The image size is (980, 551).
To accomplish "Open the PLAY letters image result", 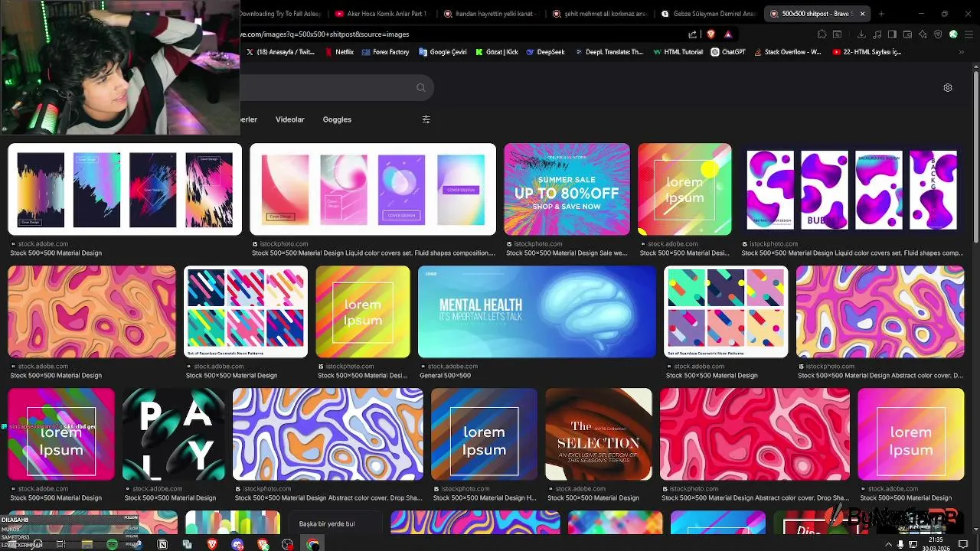I will click(174, 434).
